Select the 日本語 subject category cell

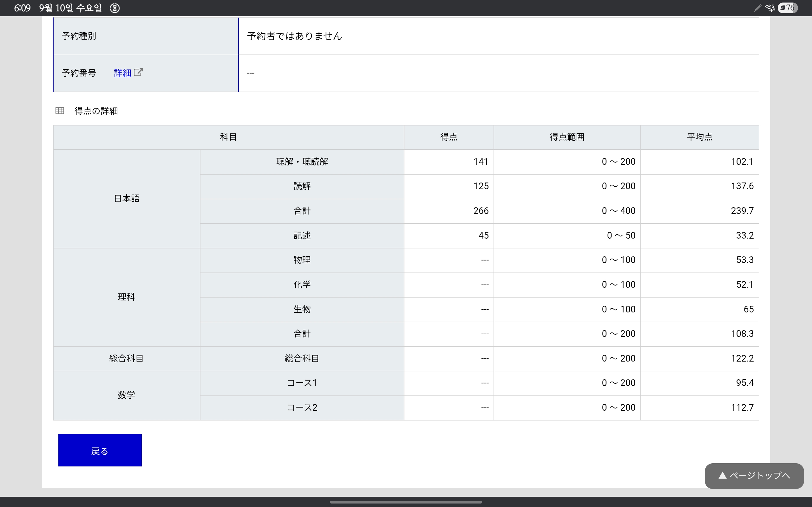pyautogui.click(x=127, y=198)
